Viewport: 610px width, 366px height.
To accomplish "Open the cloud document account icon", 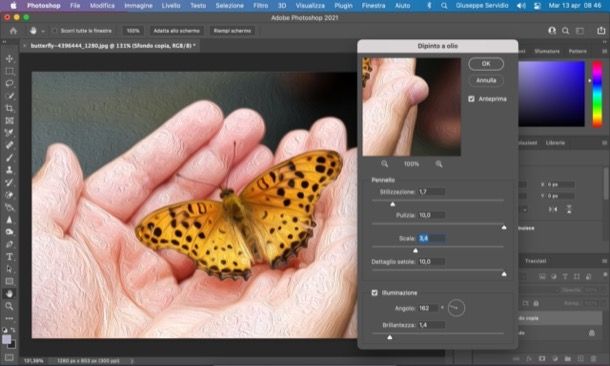I will (552, 31).
